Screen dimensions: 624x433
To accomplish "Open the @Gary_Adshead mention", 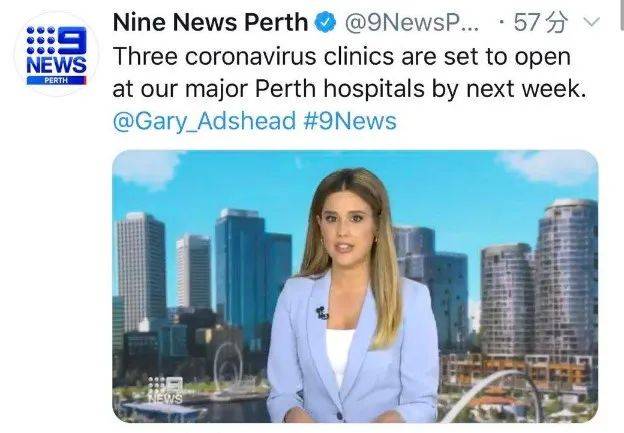I will 204,121.
